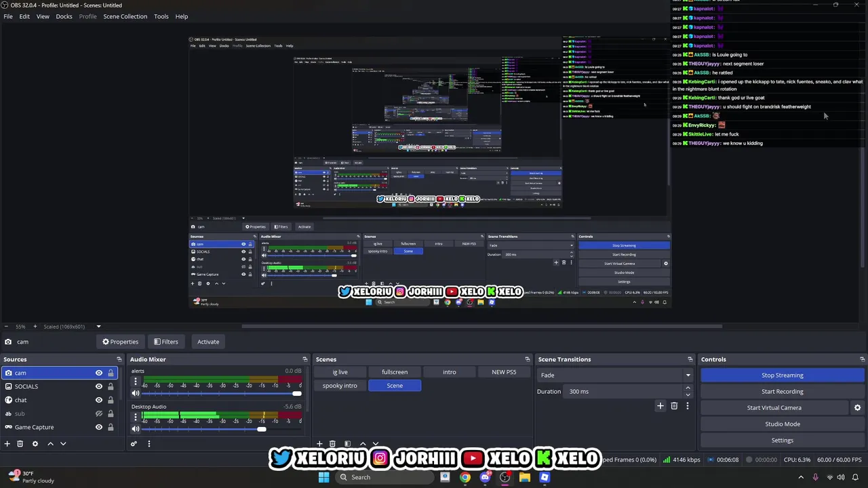This screenshot has width=868, height=488.
Task: Toggle lock on the cam source
Action: click(111, 373)
